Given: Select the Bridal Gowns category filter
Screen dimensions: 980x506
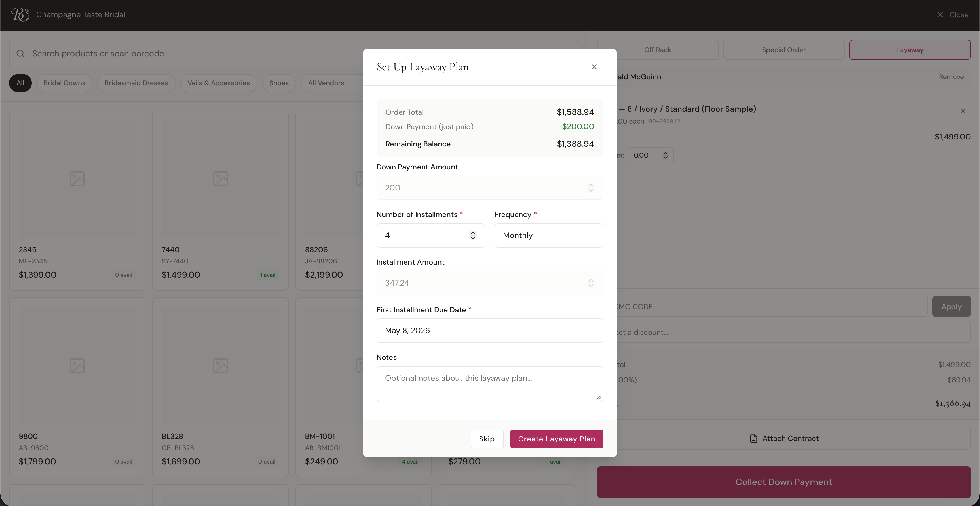Looking at the screenshot, I should pyautogui.click(x=64, y=83).
